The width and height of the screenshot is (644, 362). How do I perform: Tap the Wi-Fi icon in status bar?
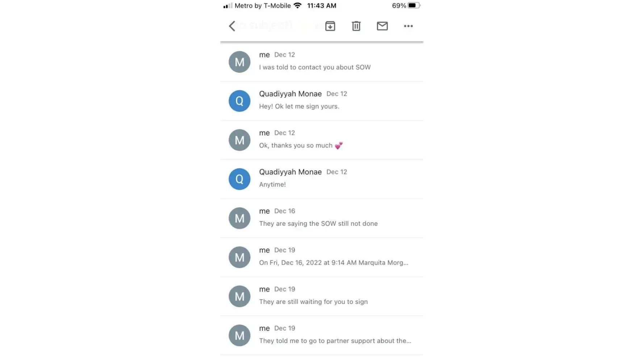297,5
